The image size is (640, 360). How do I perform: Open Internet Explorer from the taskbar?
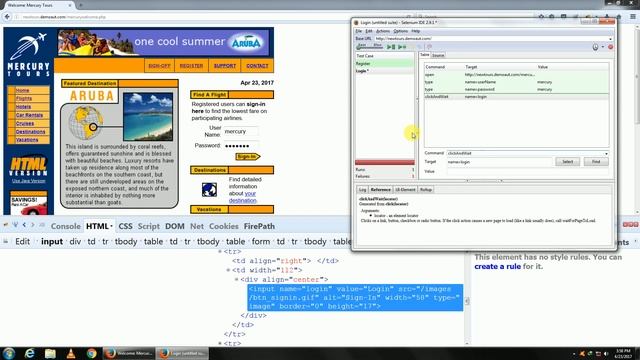pyautogui.click(x=29, y=353)
